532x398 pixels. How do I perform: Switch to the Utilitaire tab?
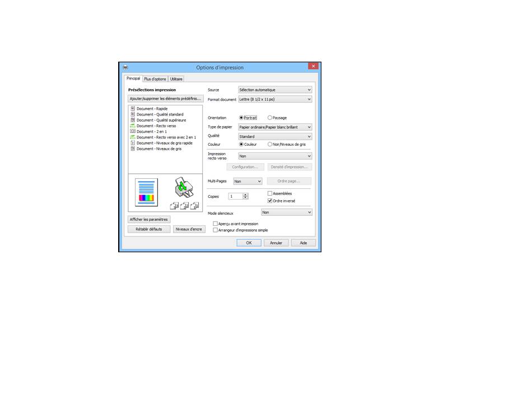[x=176, y=79]
